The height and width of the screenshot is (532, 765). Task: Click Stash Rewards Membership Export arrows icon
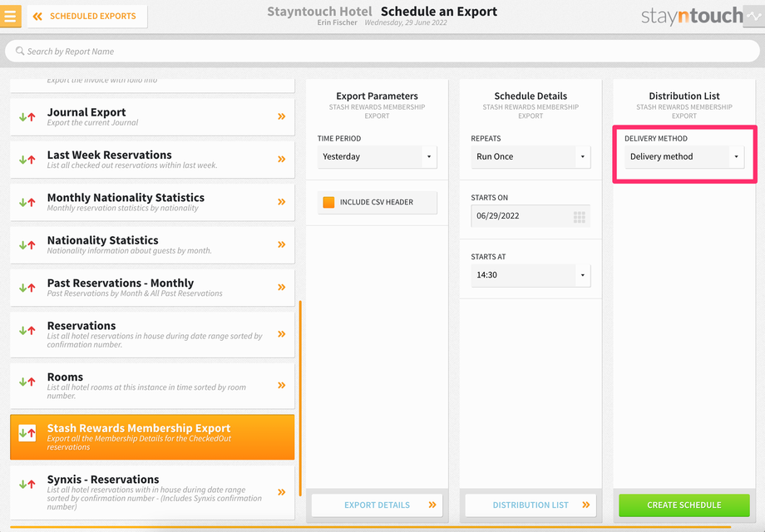pyautogui.click(x=27, y=433)
